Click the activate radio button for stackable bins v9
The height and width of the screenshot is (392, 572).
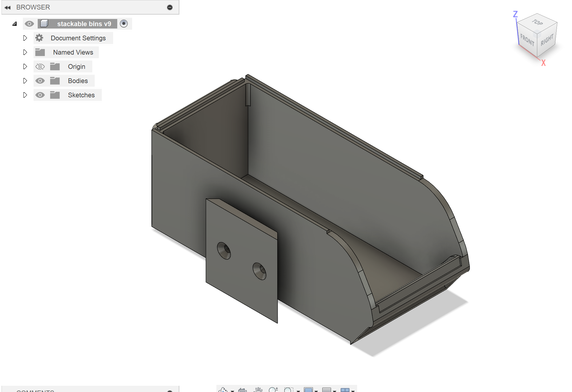coord(124,24)
